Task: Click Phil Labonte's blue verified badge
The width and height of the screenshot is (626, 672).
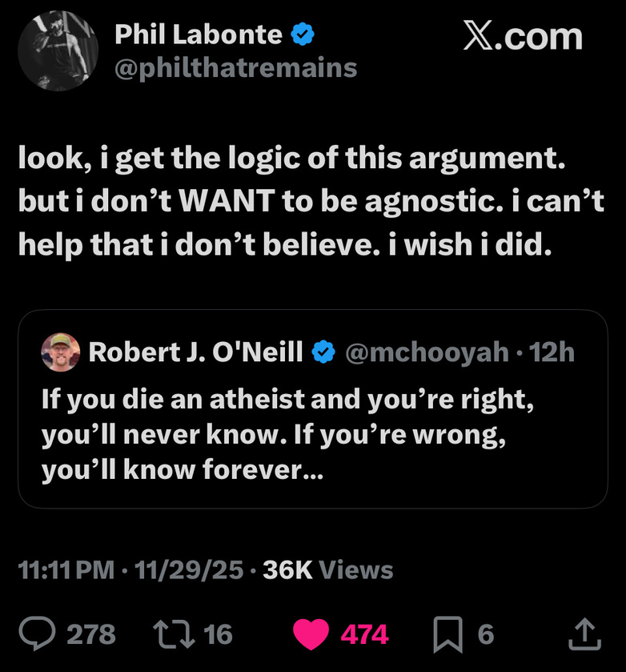Action: click(301, 34)
